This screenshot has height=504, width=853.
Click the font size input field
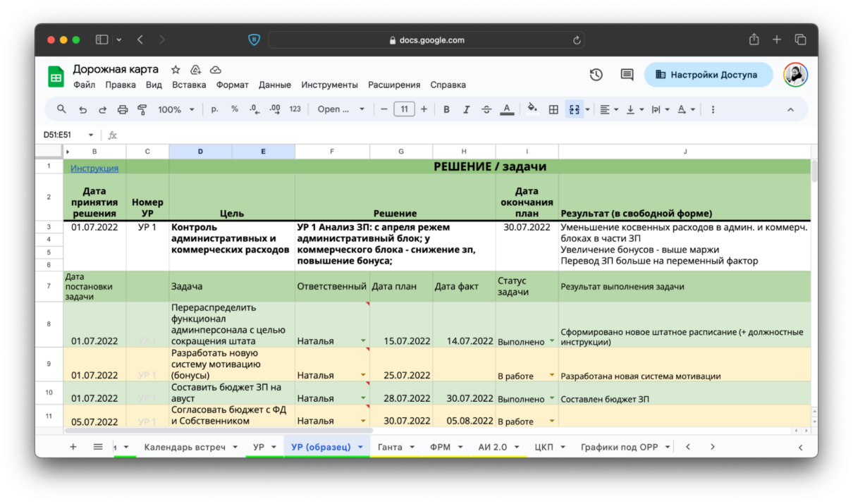pyautogui.click(x=404, y=109)
